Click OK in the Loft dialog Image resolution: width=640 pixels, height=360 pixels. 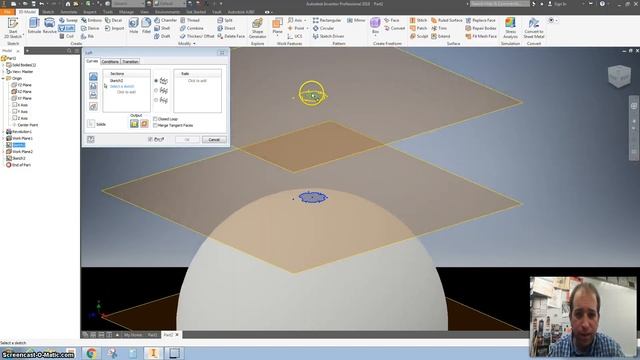click(187, 140)
